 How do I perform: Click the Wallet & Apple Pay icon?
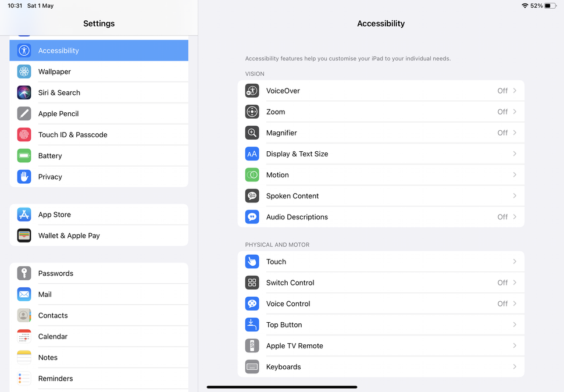(24, 236)
